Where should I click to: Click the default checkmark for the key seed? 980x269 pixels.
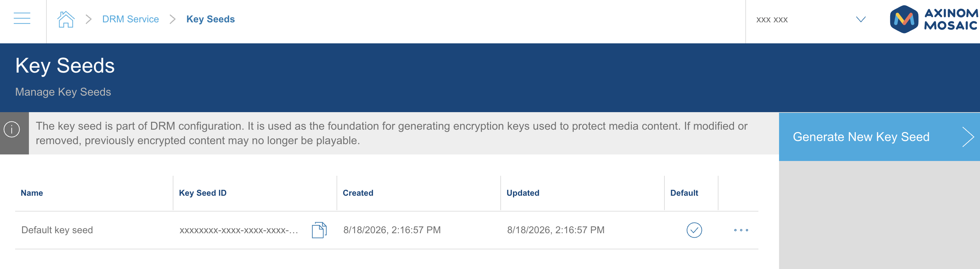694,230
